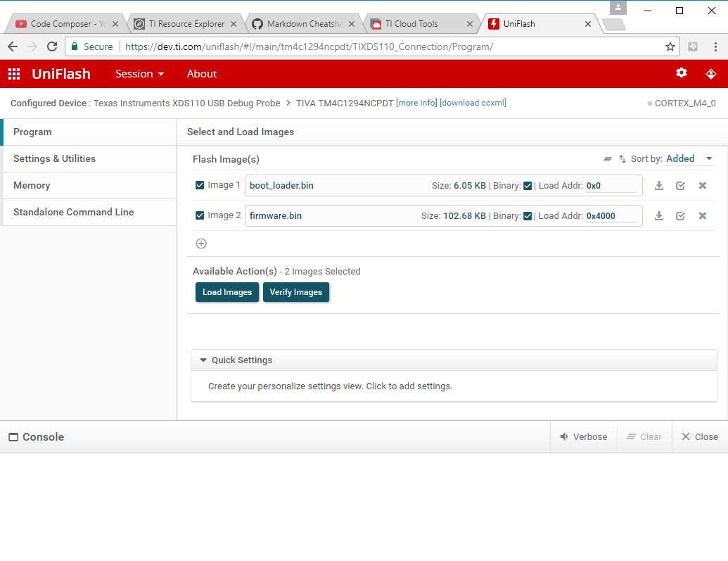Toggle sort direction arrows icon
Screen dimensions: 728x561
622,159
